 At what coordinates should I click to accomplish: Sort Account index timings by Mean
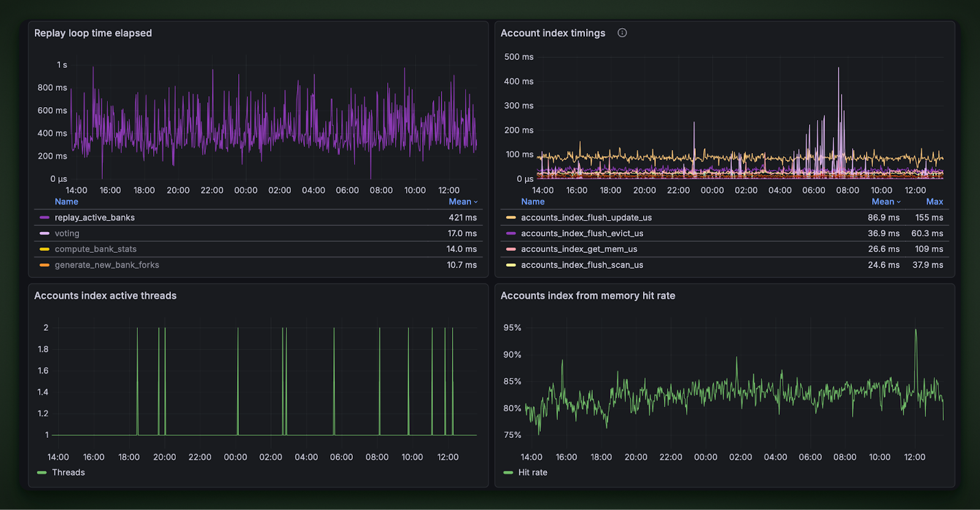point(886,201)
